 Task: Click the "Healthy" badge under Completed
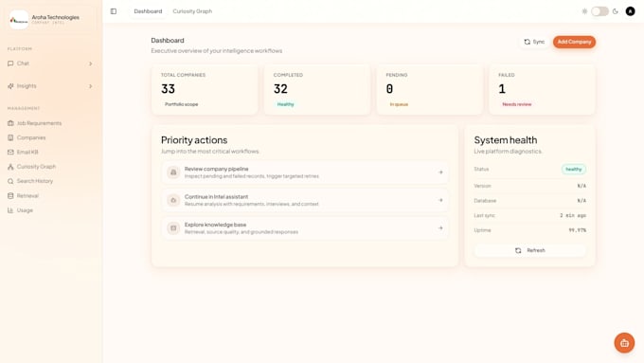click(285, 104)
